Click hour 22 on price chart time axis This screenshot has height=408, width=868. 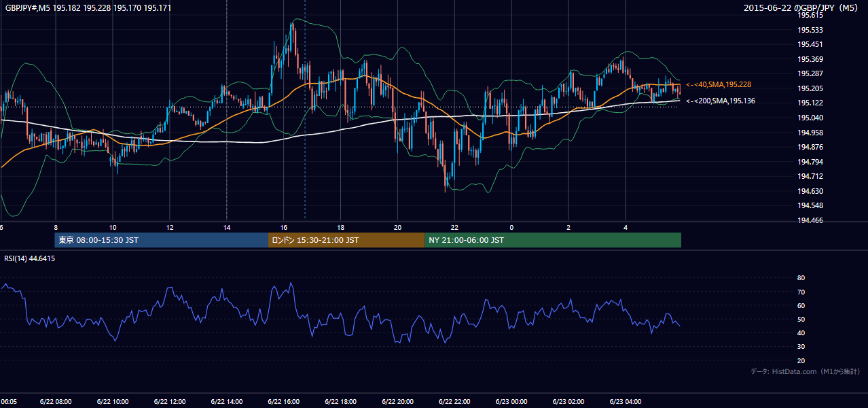click(454, 227)
